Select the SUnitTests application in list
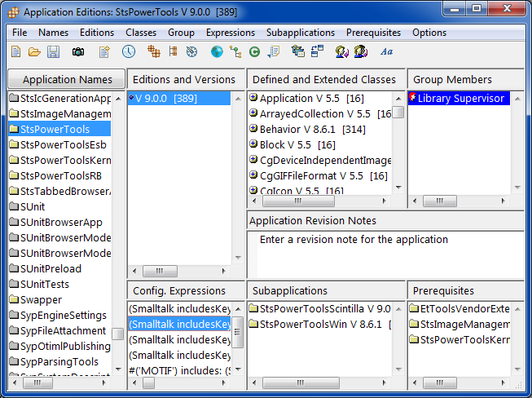532x398 pixels. click(x=50, y=285)
